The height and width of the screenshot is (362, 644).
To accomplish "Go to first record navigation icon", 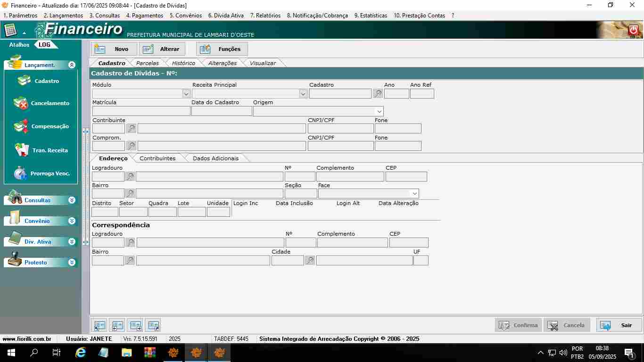I will tap(99, 325).
